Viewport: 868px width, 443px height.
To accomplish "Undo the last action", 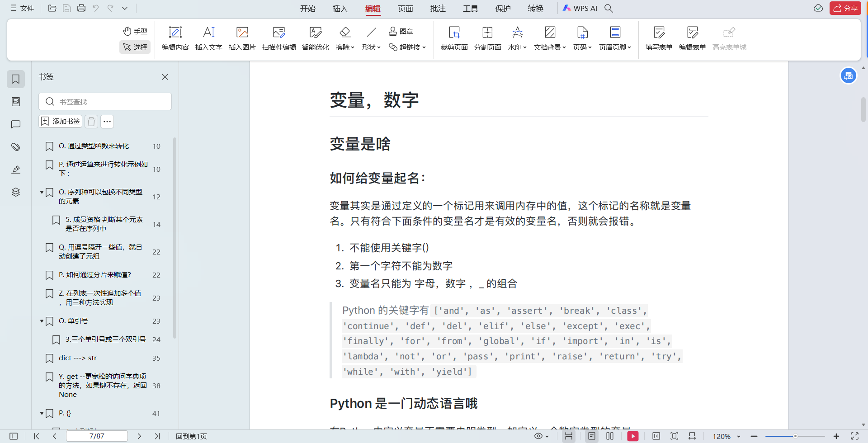I will point(96,8).
